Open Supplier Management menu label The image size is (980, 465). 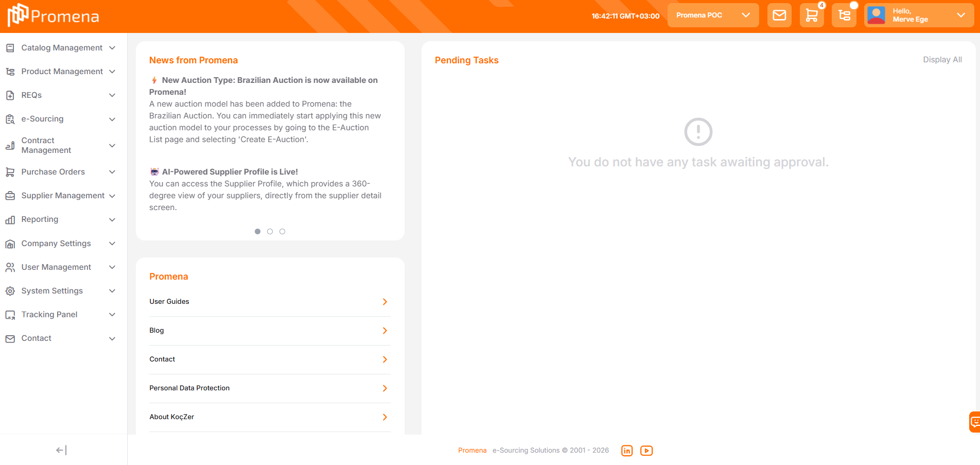click(63, 196)
